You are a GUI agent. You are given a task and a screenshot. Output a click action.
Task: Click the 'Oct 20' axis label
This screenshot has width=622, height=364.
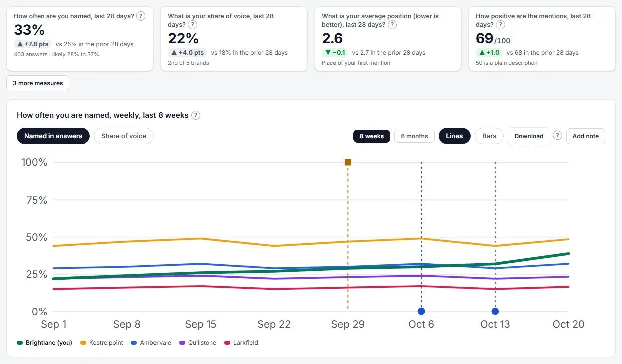pos(568,324)
